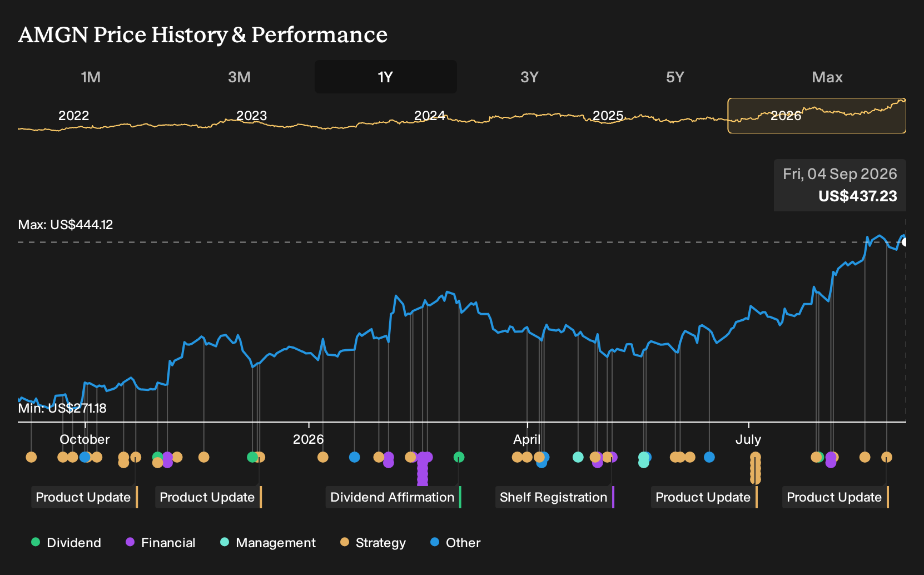Click the stacked strategy markers below July

pos(755,468)
